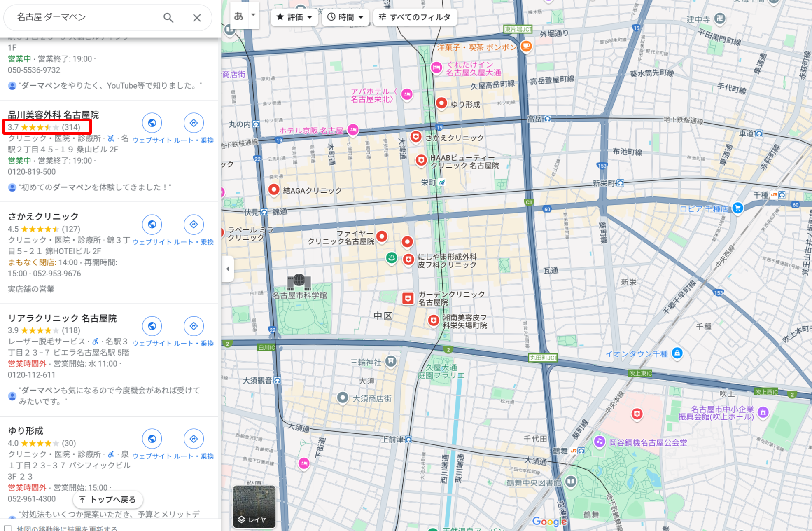Click the さかえクリニック map pin
The image size is (812, 531).
point(416,136)
